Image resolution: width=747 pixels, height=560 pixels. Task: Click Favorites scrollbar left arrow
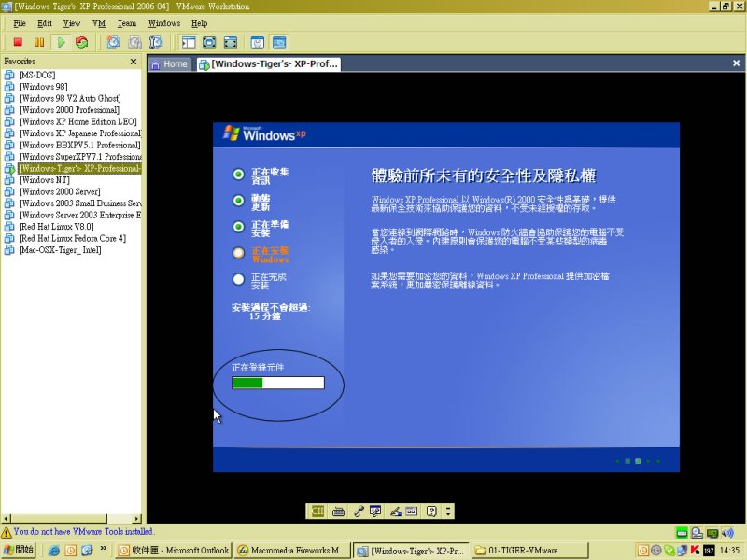pyautogui.click(x=7, y=519)
